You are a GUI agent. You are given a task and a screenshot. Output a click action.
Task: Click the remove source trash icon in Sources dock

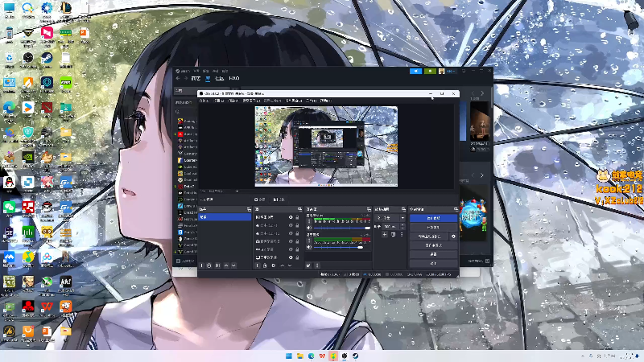click(265, 265)
